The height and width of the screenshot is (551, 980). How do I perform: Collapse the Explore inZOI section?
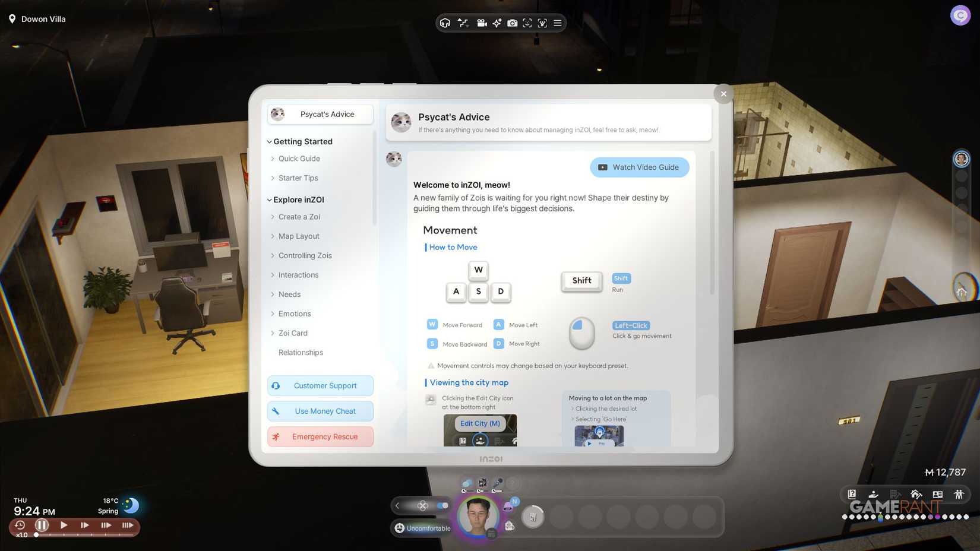270,200
